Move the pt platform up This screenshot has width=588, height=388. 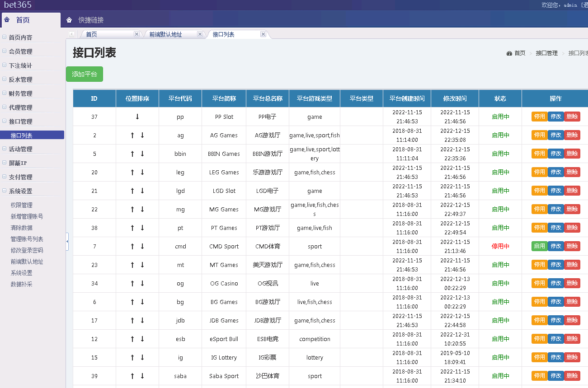pos(132,228)
